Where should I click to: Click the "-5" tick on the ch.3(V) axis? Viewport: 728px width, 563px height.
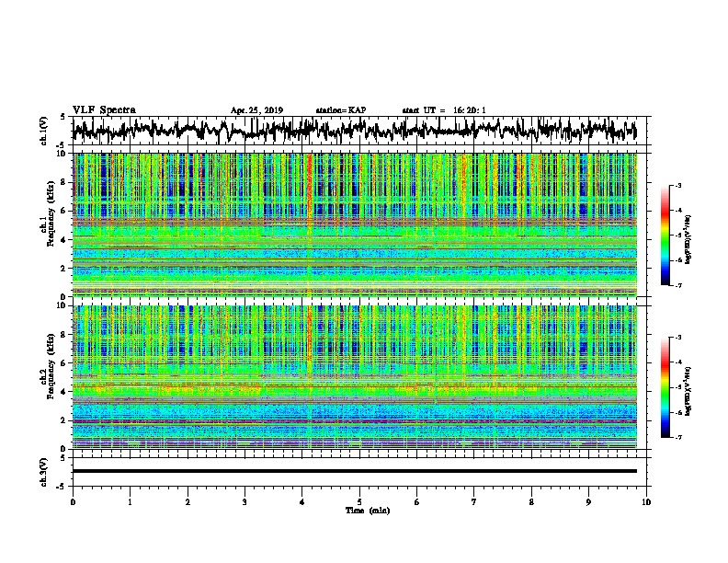(62, 487)
